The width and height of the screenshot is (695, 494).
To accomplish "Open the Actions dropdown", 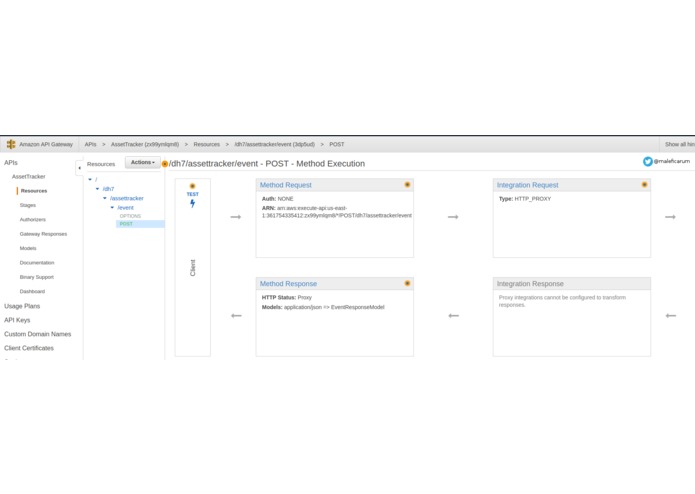I will click(143, 163).
